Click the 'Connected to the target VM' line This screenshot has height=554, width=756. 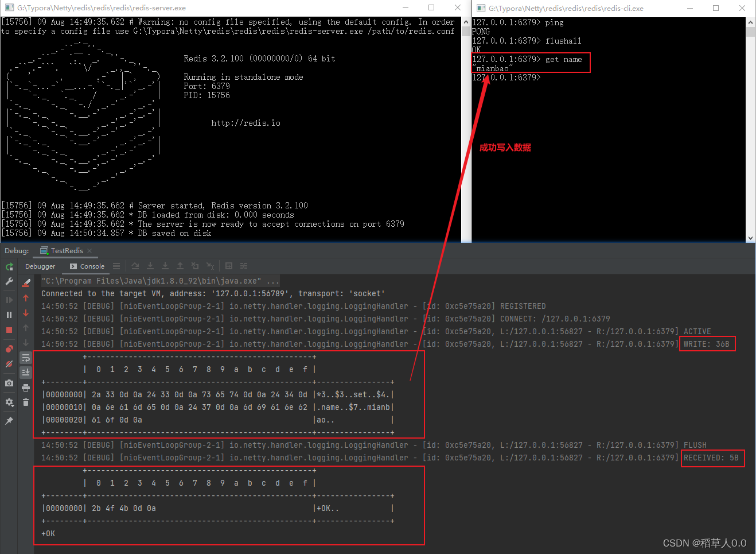point(213,293)
